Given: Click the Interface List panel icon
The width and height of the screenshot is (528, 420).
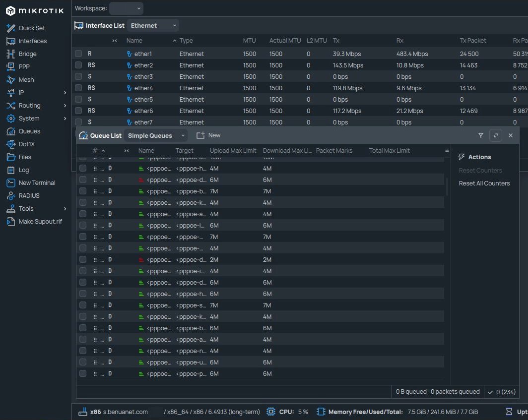Looking at the screenshot, I should 79,26.
